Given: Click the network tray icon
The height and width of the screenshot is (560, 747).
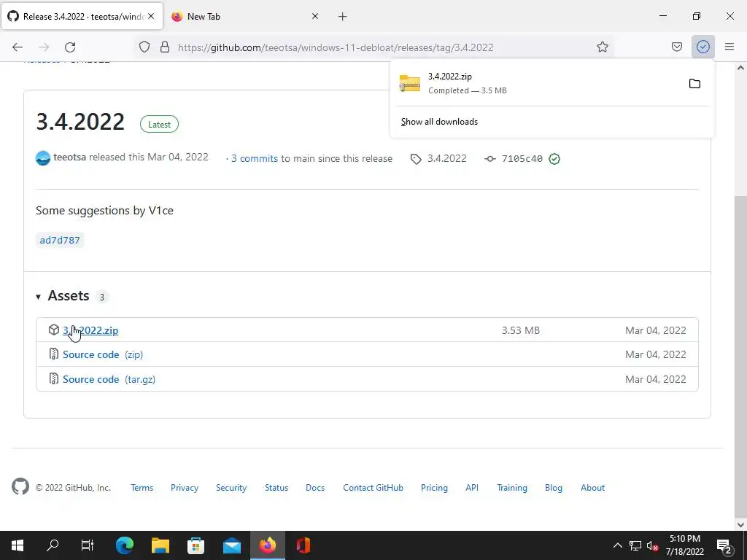Looking at the screenshot, I should point(635,545).
